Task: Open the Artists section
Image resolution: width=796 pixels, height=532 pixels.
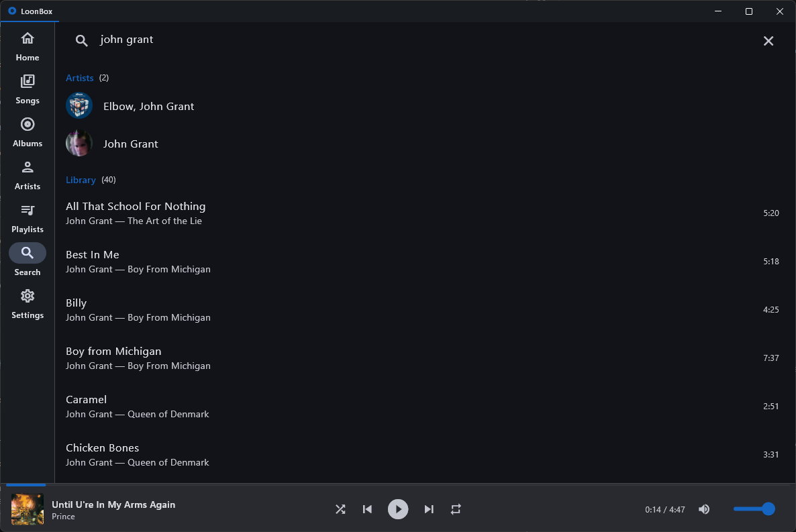Action: pos(27,174)
